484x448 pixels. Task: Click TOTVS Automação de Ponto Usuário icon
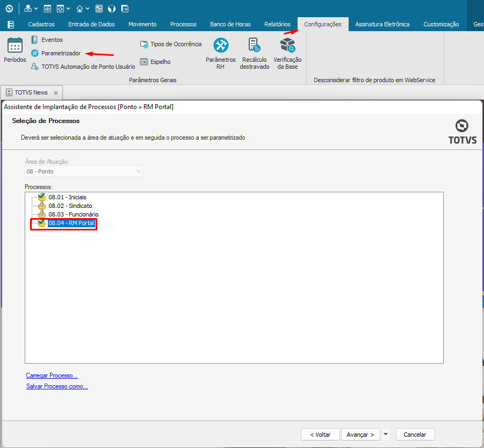[34, 67]
